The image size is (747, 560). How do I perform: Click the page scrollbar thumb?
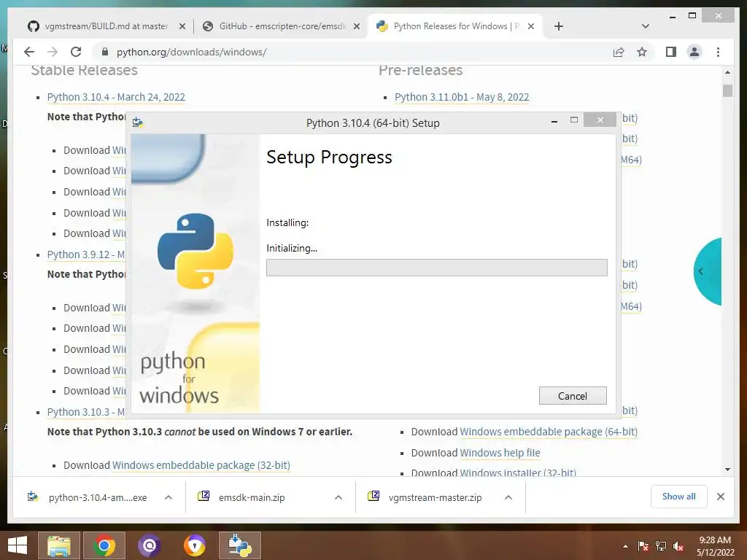(727, 90)
